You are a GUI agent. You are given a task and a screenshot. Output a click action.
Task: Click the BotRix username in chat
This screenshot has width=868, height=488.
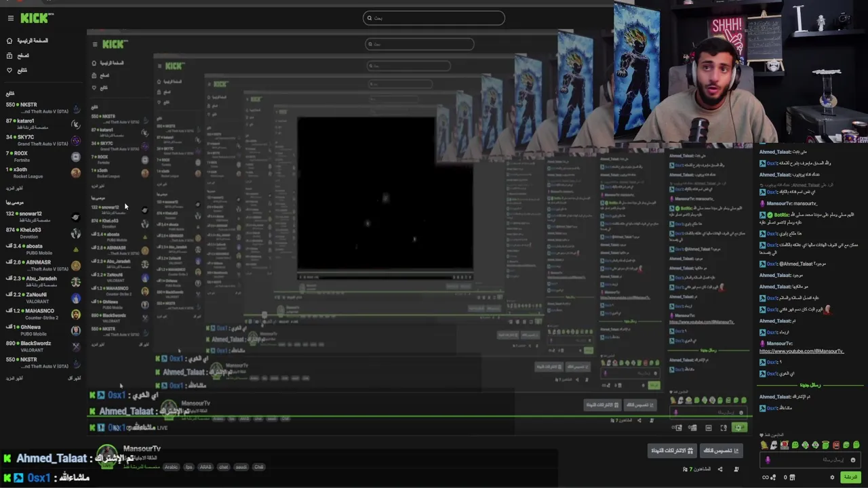pos(783,215)
